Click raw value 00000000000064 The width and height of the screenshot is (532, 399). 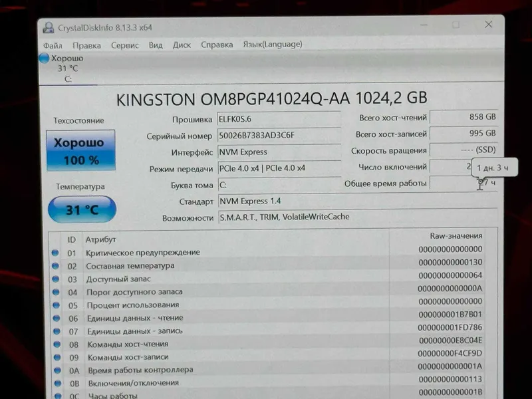[450, 275]
